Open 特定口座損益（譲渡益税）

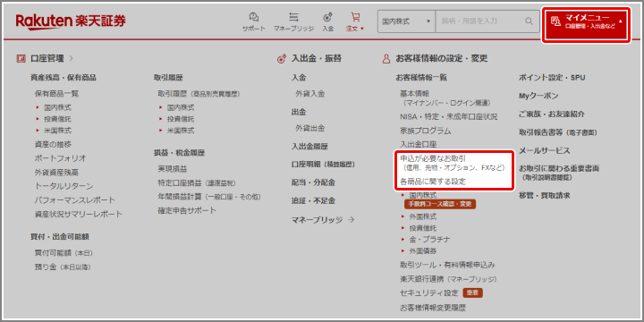coord(197,182)
